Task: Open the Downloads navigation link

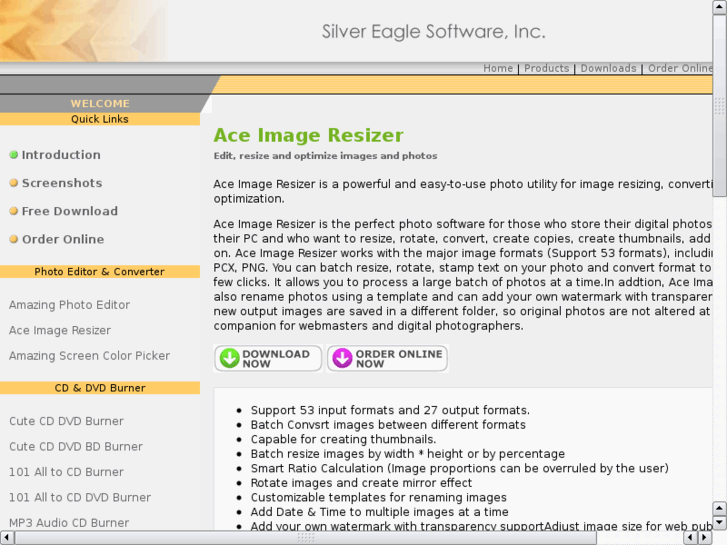Action: click(x=608, y=68)
